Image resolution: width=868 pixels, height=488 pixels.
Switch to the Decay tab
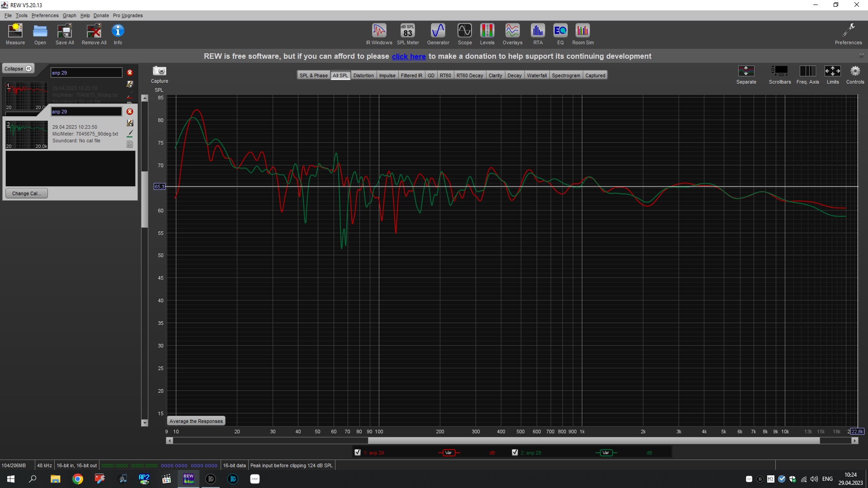pos(514,75)
